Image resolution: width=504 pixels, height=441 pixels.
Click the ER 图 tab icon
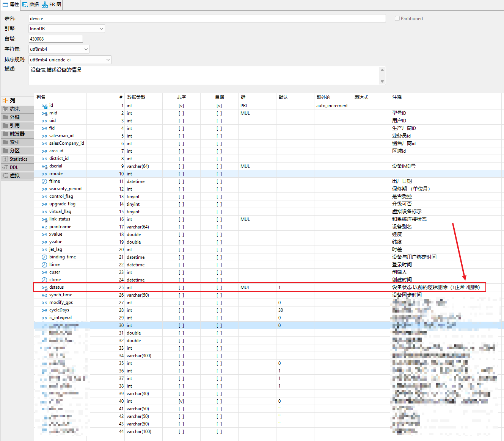click(x=45, y=5)
